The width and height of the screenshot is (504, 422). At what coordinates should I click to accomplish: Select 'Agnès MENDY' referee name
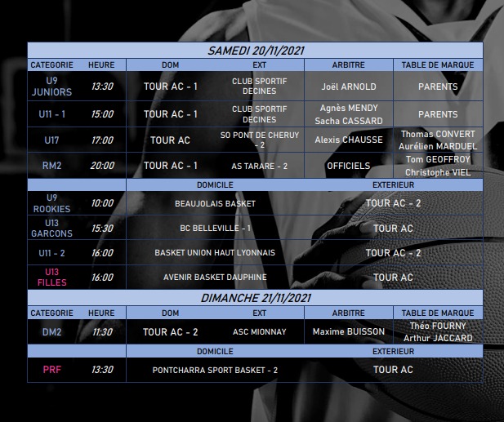point(349,109)
